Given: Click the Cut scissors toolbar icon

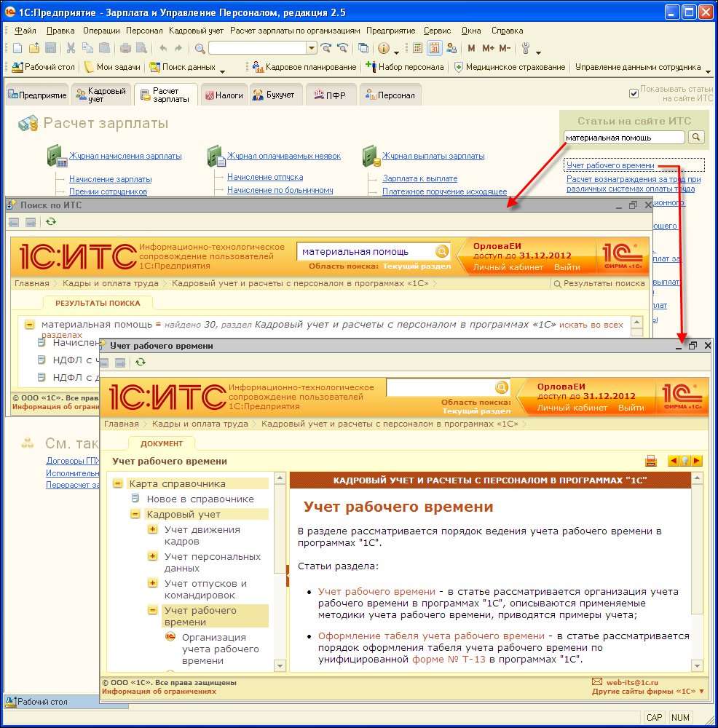Looking at the screenshot, I should click(x=71, y=48).
